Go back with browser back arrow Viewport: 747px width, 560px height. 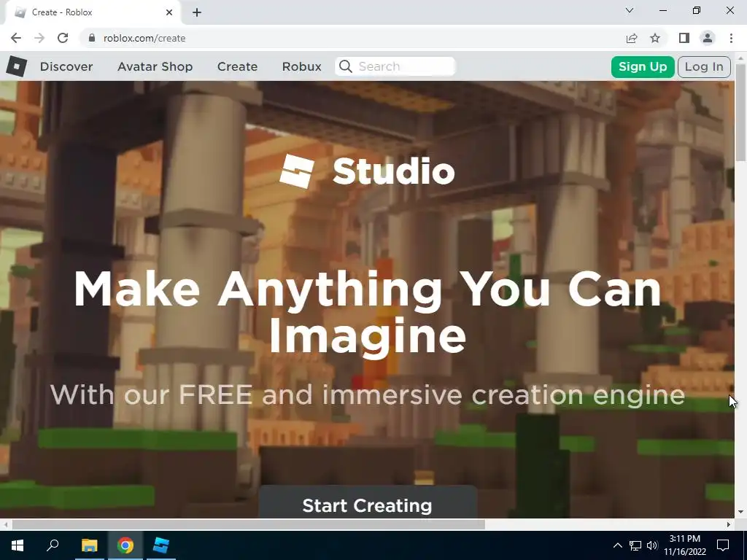(16, 38)
